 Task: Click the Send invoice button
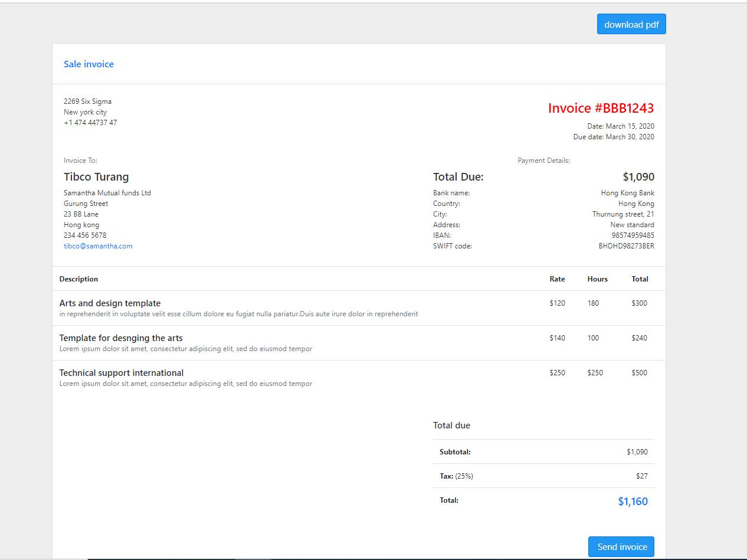point(621,546)
